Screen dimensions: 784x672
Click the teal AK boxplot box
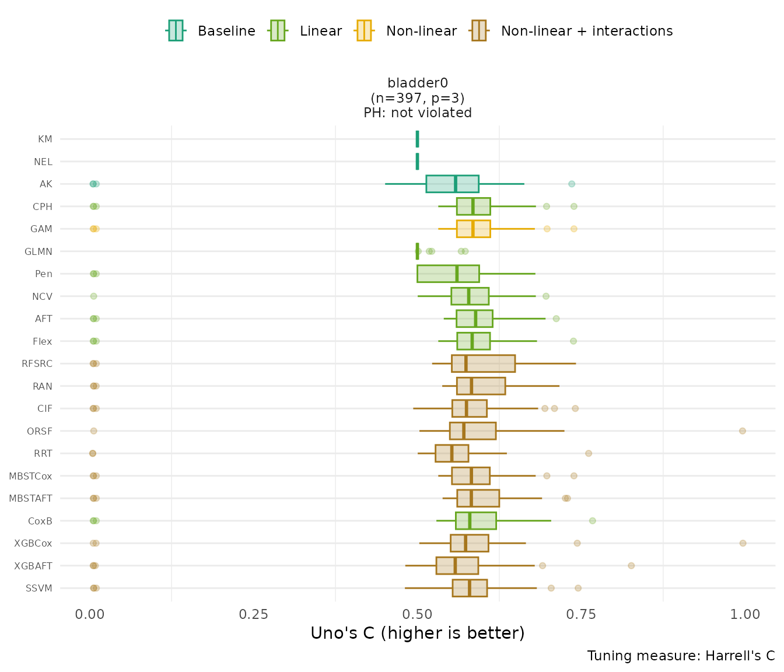pyautogui.click(x=452, y=184)
